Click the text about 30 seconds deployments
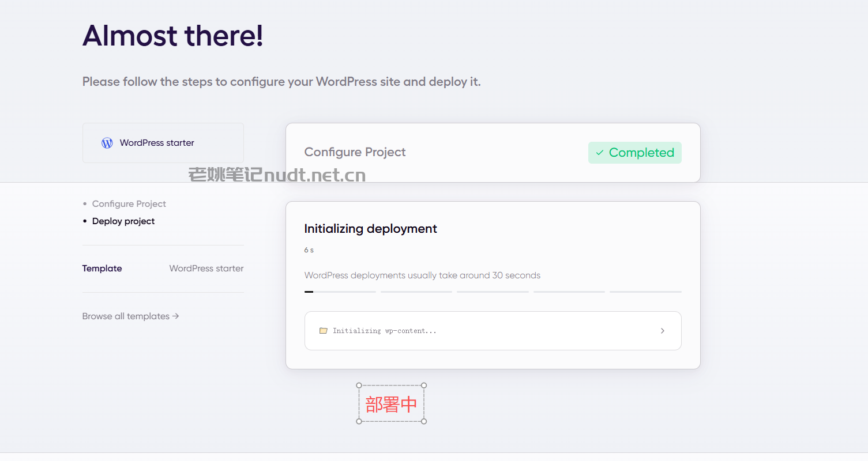This screenshot has height=461, width=868. (x=423, y=275)
